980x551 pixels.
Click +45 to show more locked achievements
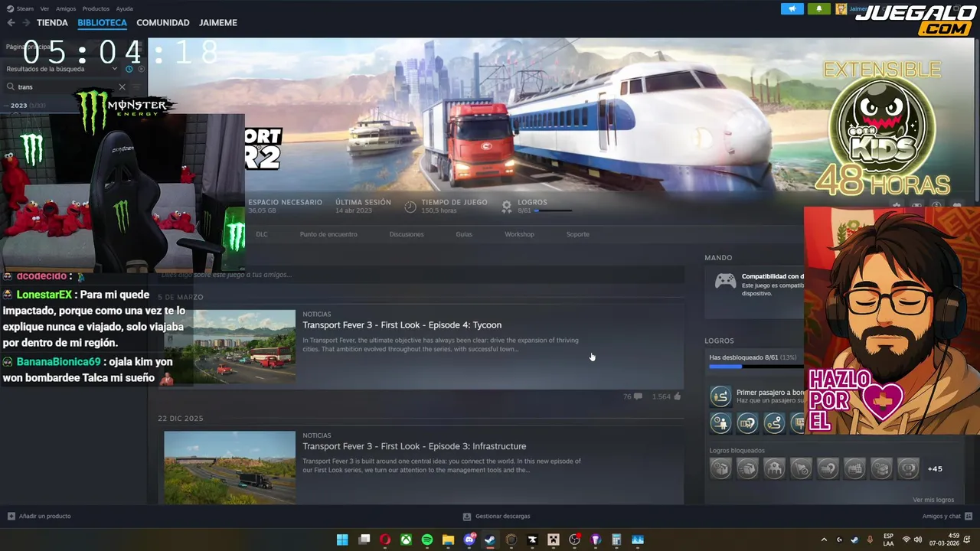coord(935,469)
